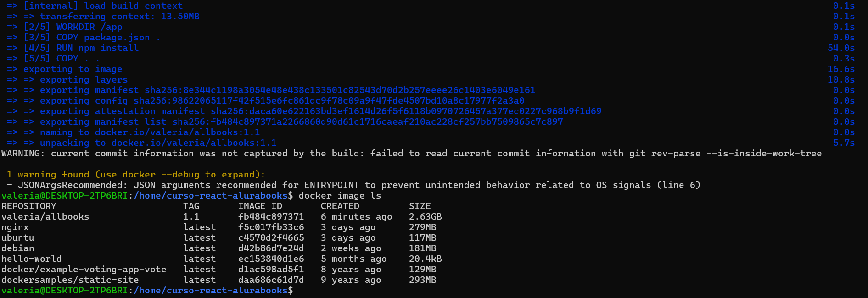Viewport: 868px width, 298px height.
Task: Click the WARNING commit information line
Action: coord(412,154)
